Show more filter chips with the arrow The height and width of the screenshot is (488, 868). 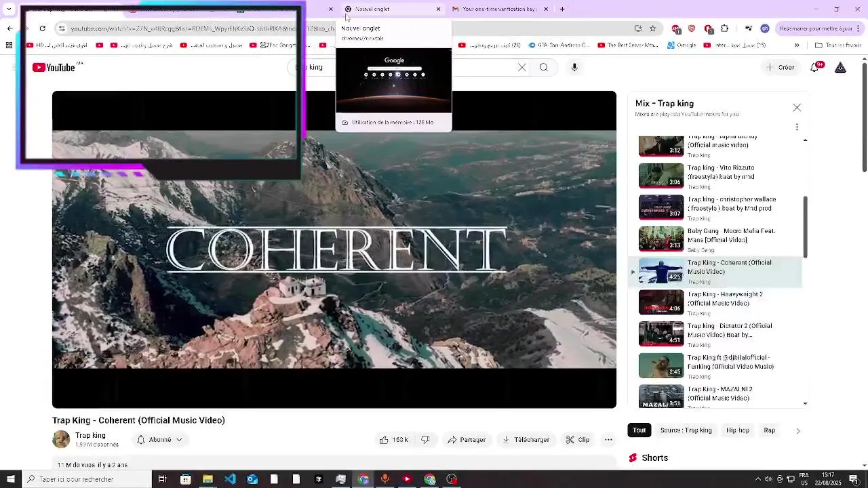pos(797,430)
